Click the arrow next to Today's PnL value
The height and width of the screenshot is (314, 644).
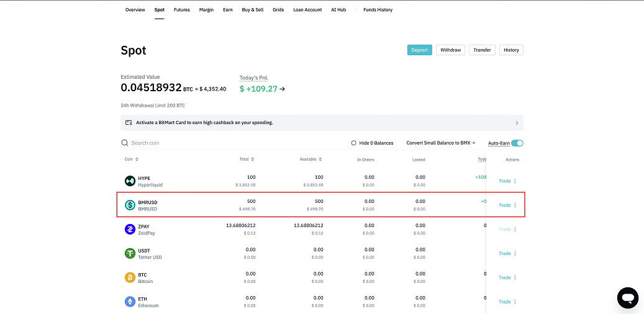(282, 89)
